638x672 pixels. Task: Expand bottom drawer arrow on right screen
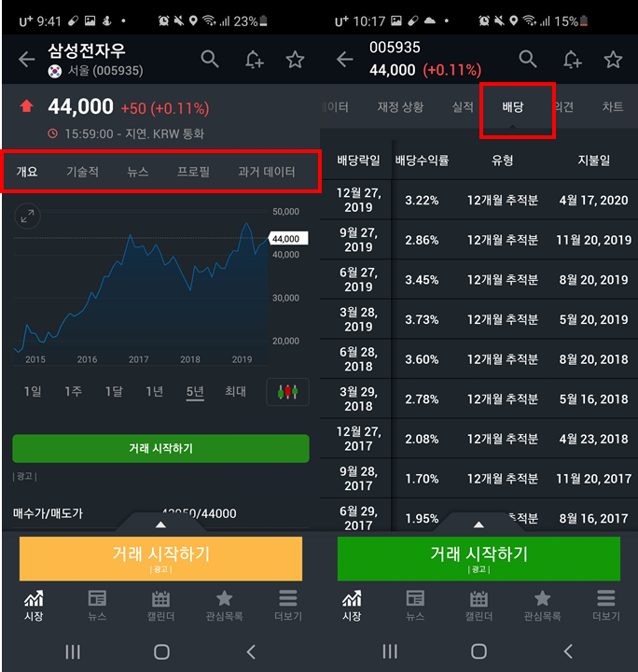[x=478, y=525]
